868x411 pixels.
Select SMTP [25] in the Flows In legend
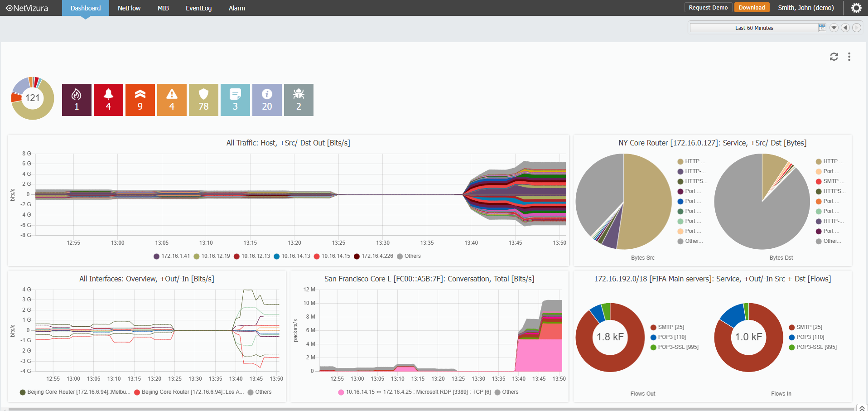click(805, 327)
